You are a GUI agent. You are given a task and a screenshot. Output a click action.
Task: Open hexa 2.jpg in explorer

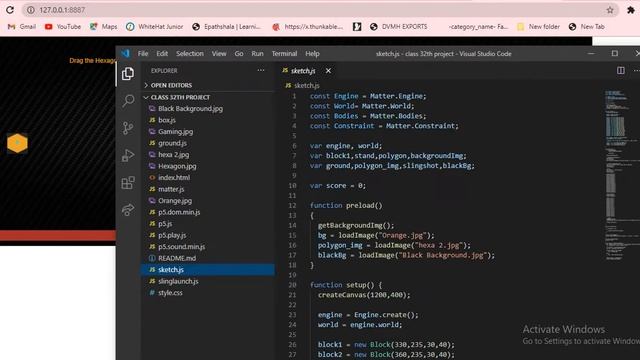pyautogui.click(x=208, y=154)
